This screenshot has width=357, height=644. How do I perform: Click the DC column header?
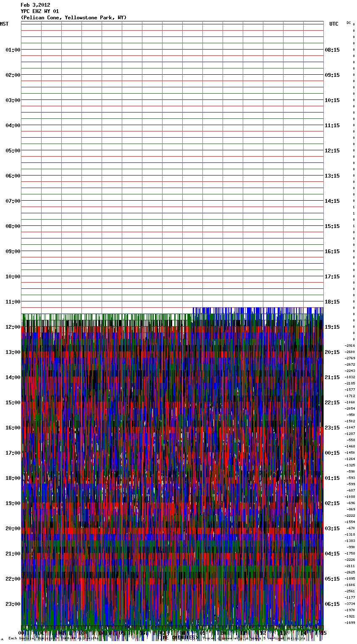tap(349, 23)
